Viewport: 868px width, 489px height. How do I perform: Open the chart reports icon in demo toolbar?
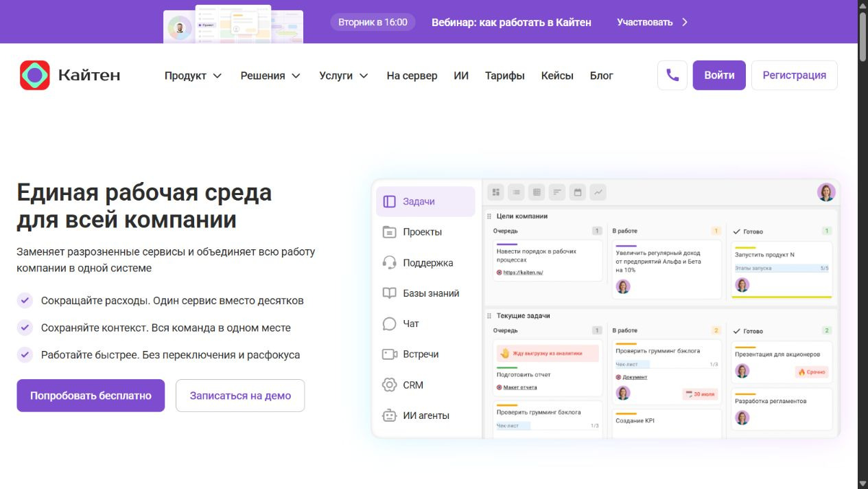(x=598, y=192)
